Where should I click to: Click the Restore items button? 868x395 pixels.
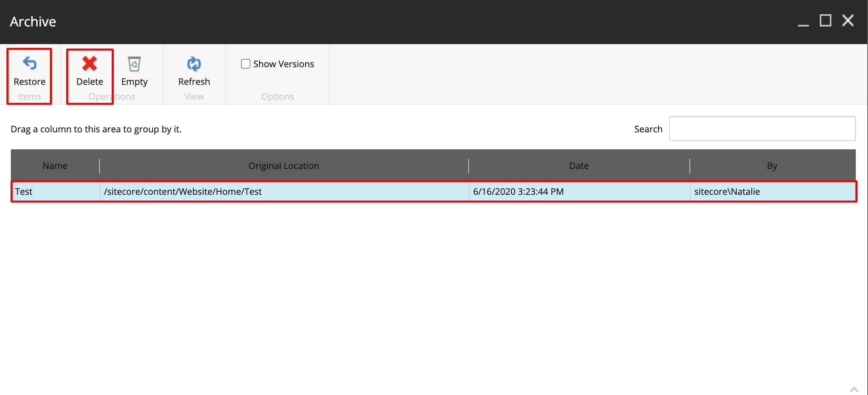click(30, 72)
